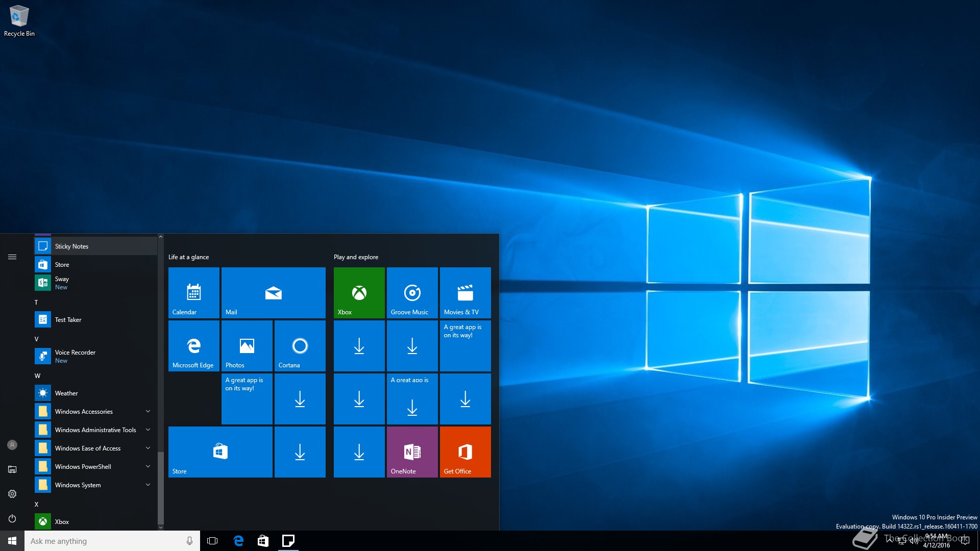Screen dimensions: 980x551
Task: Click the Life at a glance group title
Action: point(189,257)
